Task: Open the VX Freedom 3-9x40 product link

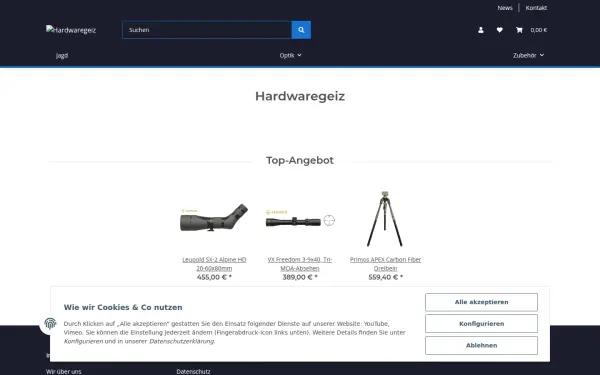Action: pos(300,264)
